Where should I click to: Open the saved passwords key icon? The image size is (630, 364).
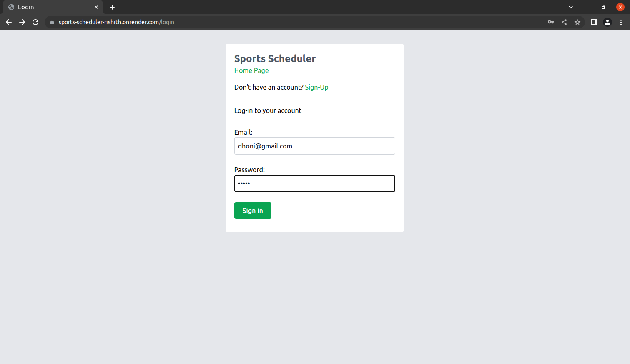coord(550,22)
